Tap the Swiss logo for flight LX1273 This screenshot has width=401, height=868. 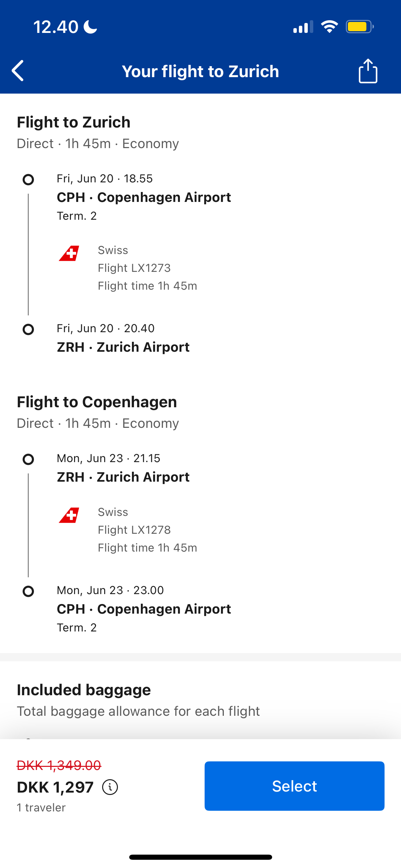(69, 253)
